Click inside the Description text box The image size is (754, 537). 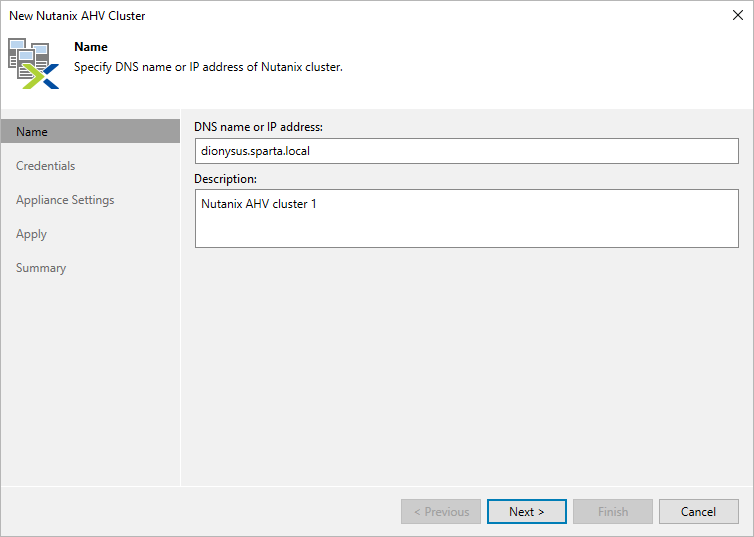(466, 220)
